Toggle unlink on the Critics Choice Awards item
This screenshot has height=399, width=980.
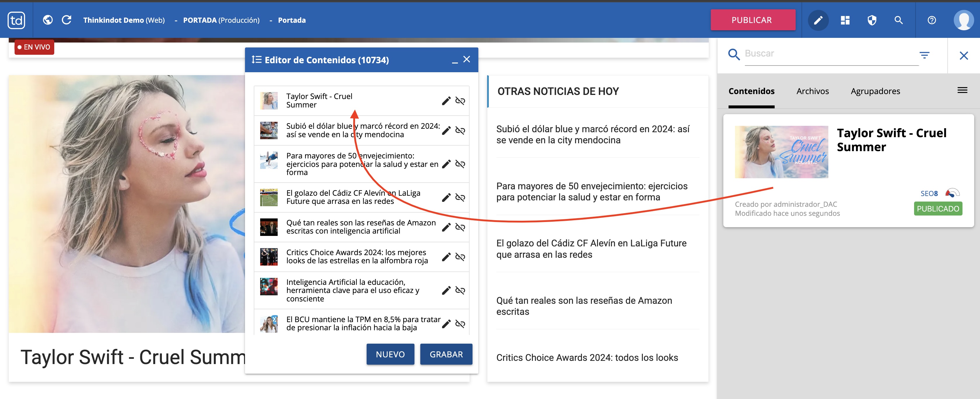click(460, 257)
